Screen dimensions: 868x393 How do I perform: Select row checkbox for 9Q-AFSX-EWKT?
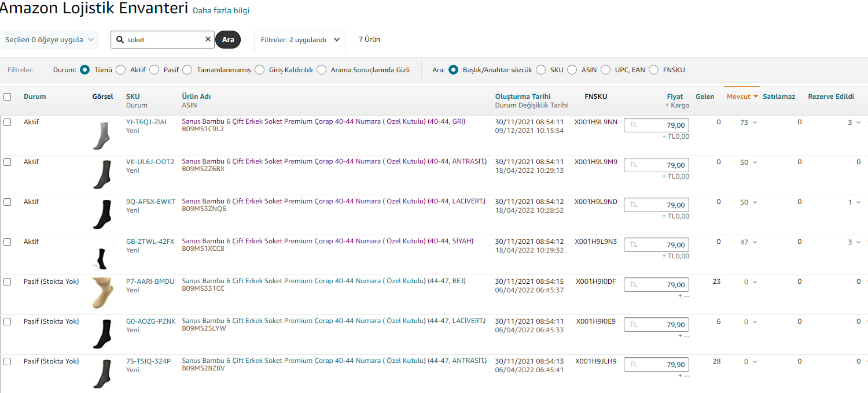point(8,202)
